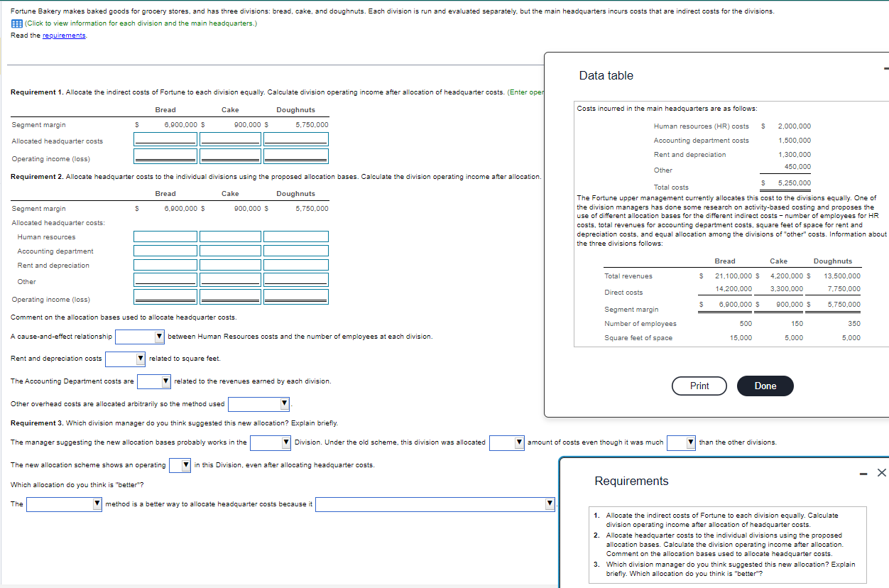The width and height of the screenshot is (889, 588).
Task: Open dropdown before 'than the other divisions'
Action: point(682,442)
